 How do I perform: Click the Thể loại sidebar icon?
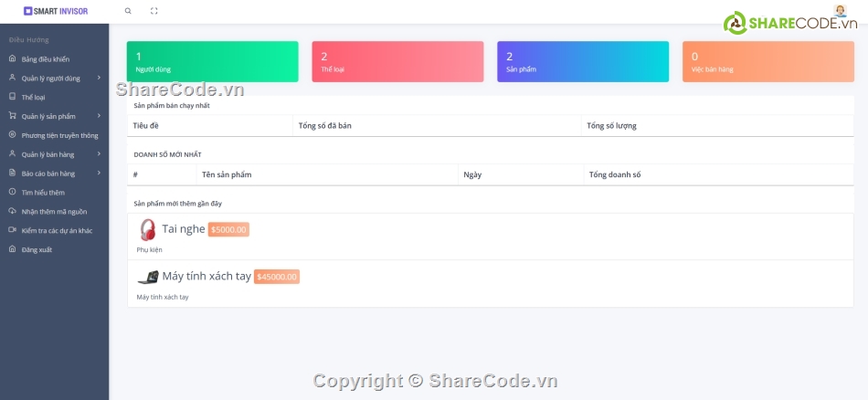point(12,96)
